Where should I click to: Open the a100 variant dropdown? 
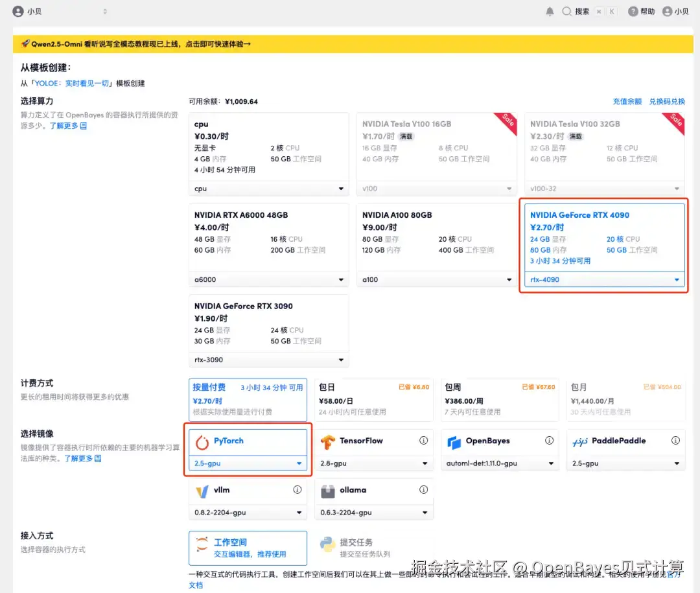[x=437, y=279]
